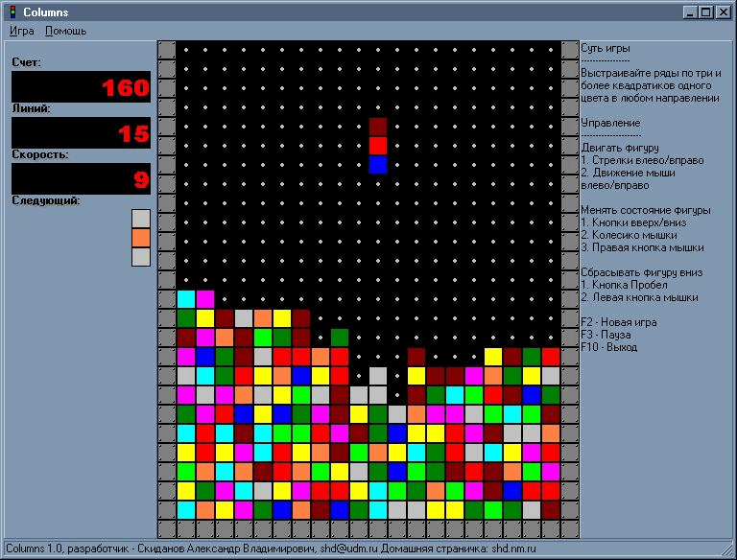Image resolution: width=737 pixels, height=560 pixels.
Task: Maximize the Columns window
Action: [705, 12]
